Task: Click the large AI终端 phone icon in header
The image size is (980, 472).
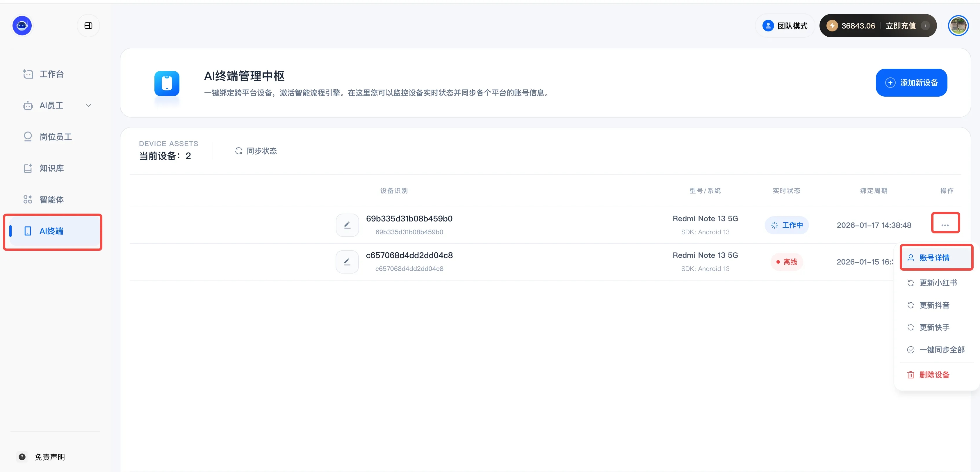Action: pyautogui.click(x=167, y=83)
